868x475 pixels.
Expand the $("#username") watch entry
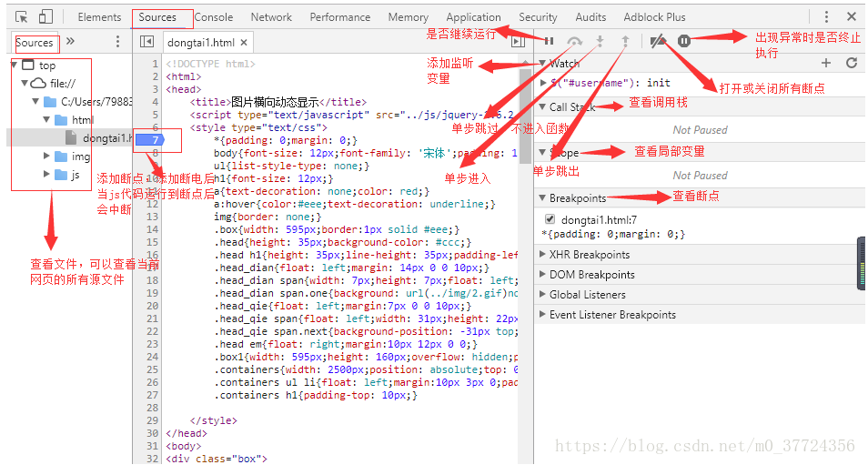543,83
